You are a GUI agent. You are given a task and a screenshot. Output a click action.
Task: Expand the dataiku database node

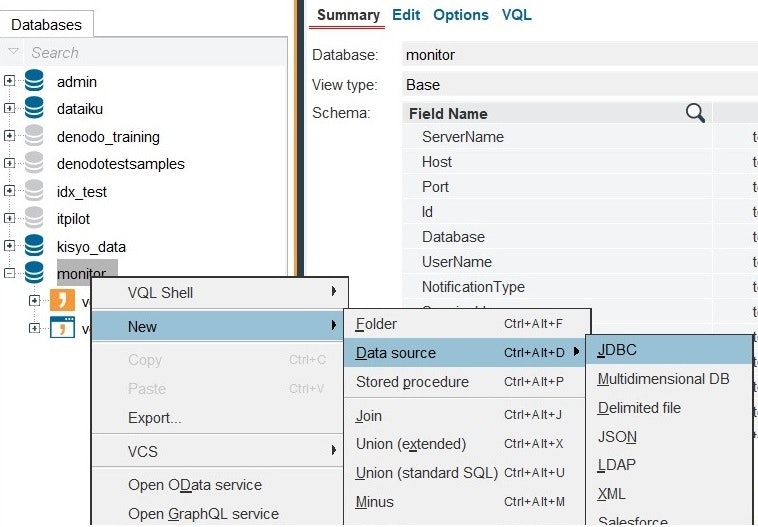pyautogui.click(x=9, y=108)
